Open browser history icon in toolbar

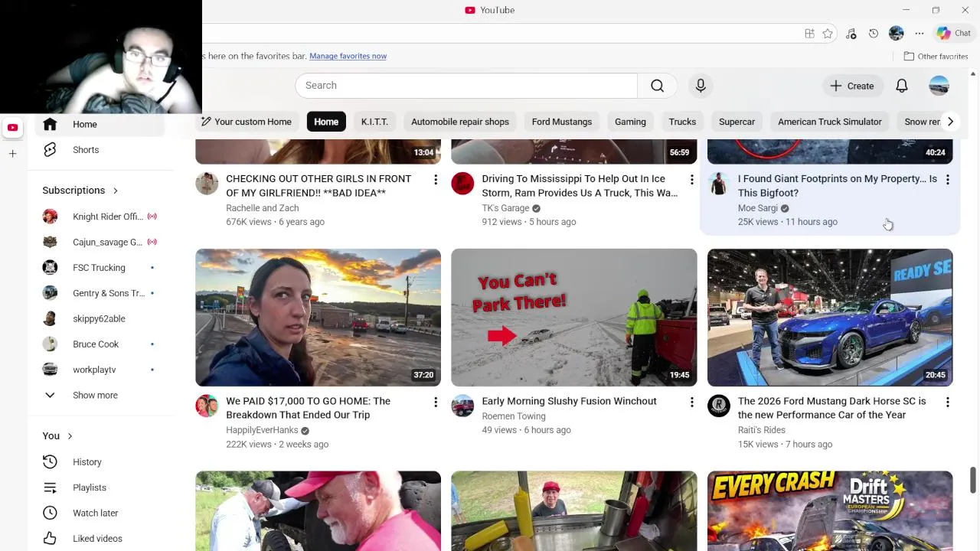click(874, 34)
